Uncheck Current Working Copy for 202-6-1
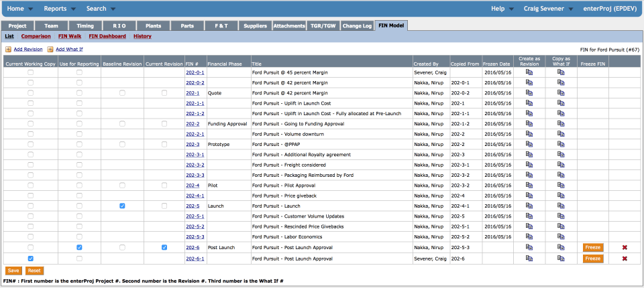Viewport: 644px width, 288px height. point(30,259)
